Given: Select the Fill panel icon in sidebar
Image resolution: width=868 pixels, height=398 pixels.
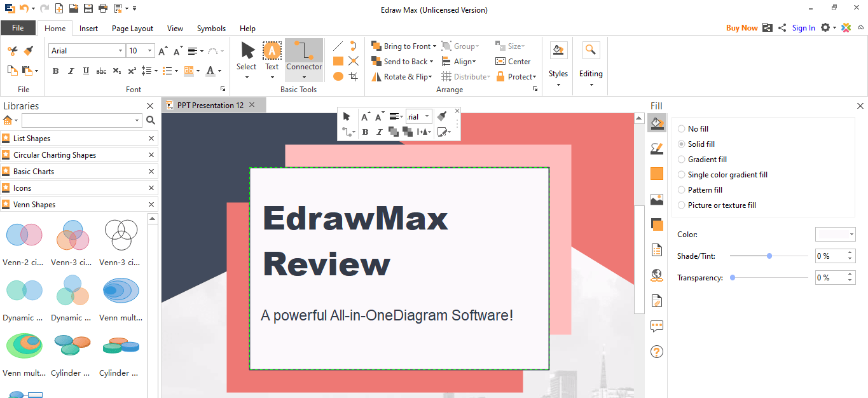Looking at the screenshot, I should click(x=657, y=122).
